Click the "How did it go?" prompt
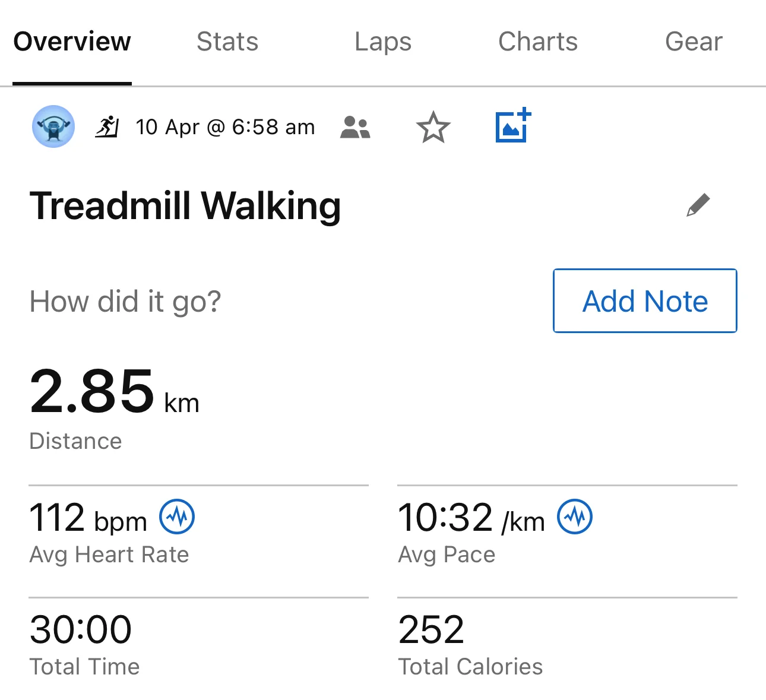 (125, 301)
